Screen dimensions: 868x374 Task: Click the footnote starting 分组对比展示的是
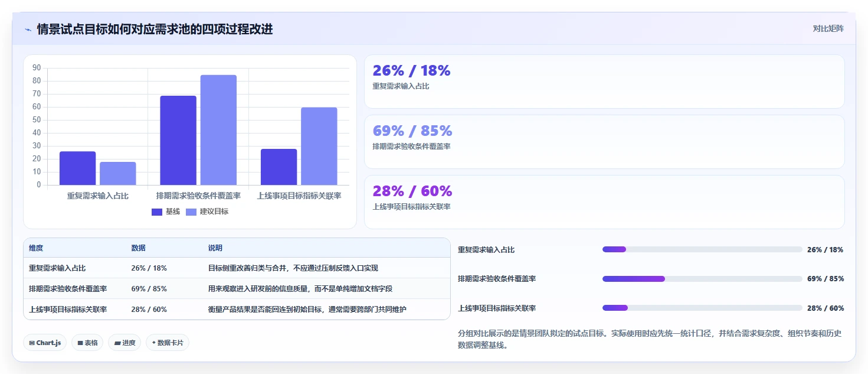[x=650, y=339]
